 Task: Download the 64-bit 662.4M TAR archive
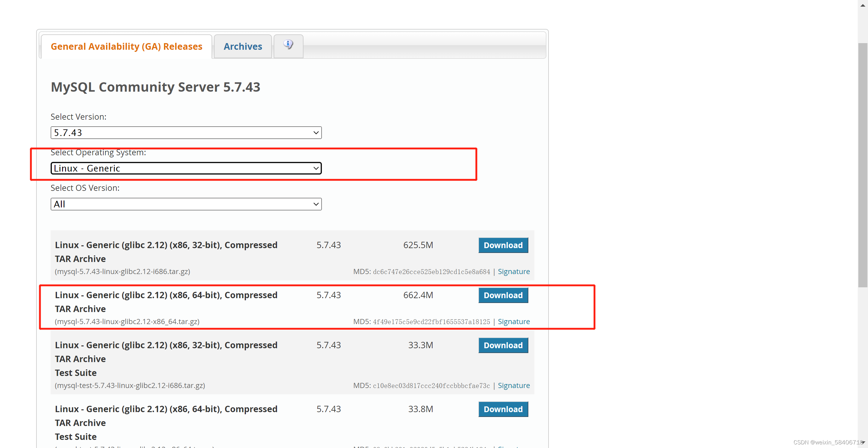503,295
